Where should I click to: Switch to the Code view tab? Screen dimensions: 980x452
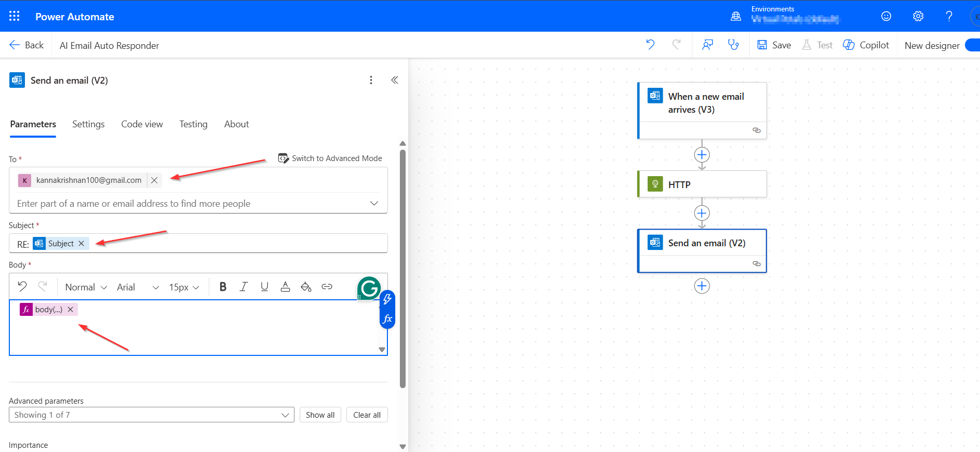[142, 124]
